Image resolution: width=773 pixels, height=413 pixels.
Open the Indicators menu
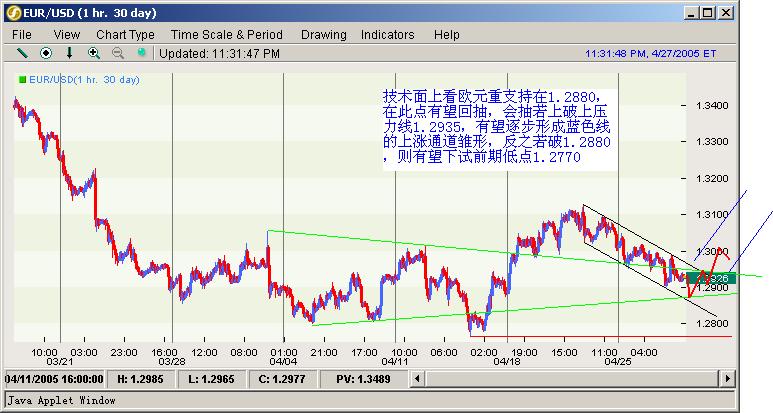387,34
